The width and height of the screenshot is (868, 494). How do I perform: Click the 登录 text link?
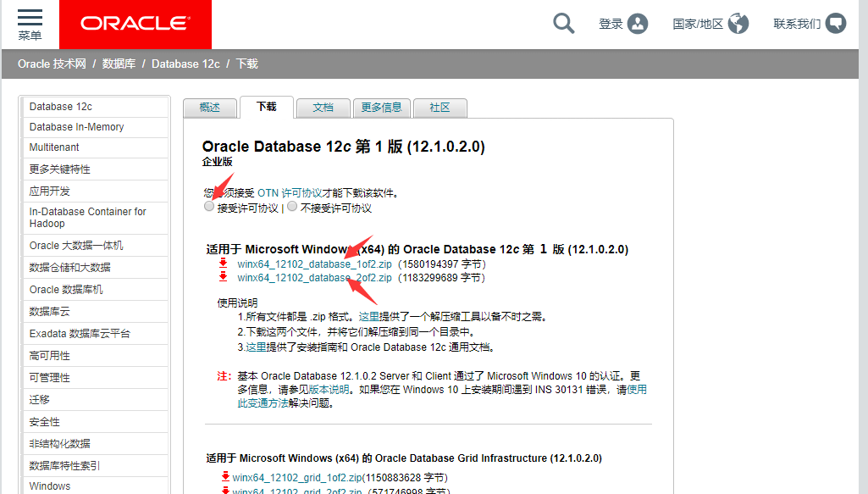coord(611,24)
